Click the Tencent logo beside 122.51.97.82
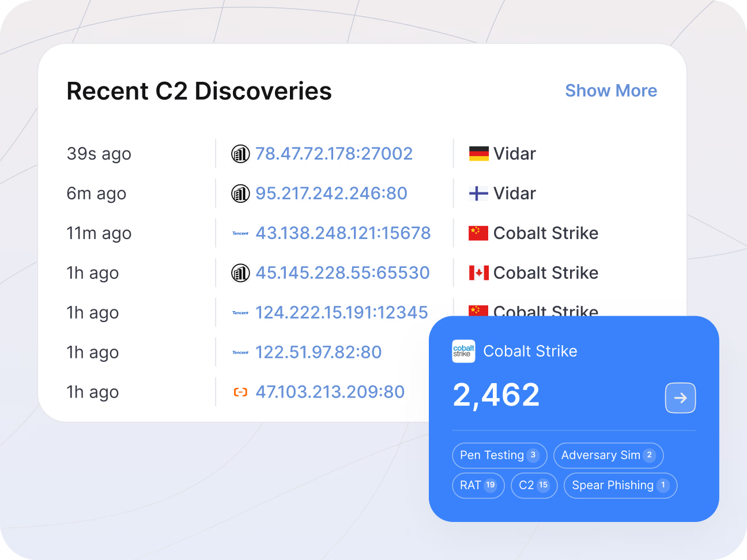This screenshot has height=560, width=747. (x=240, y=353)
